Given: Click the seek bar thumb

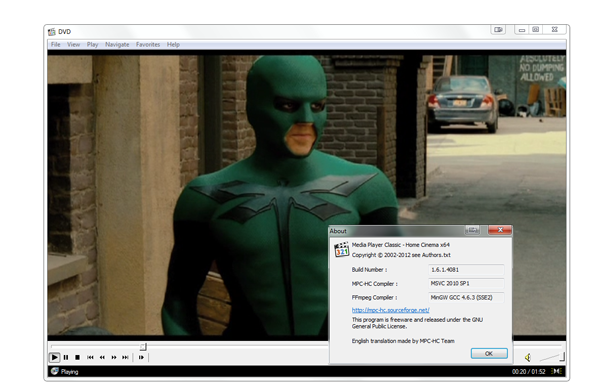Looking at the screenshot, I should (143, 347).
